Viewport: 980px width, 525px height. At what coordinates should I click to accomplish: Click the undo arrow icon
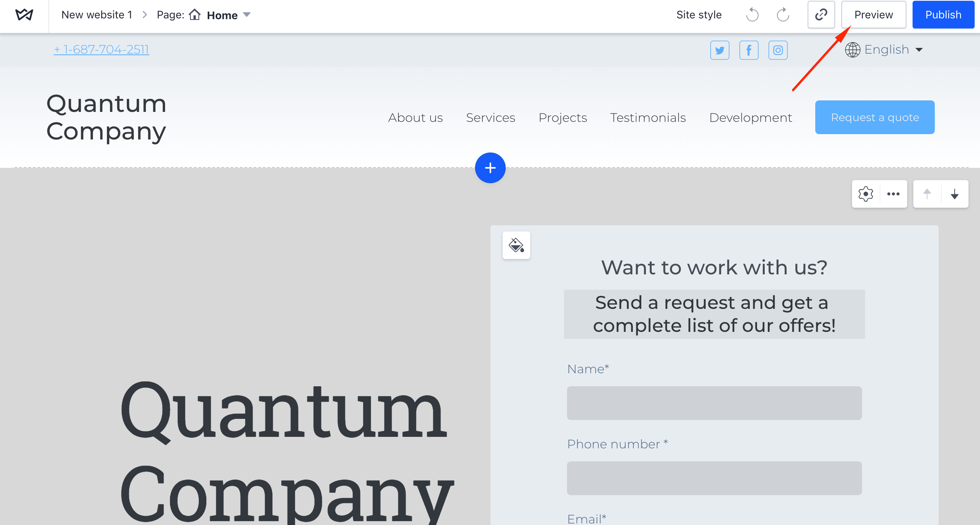[752, 15]
